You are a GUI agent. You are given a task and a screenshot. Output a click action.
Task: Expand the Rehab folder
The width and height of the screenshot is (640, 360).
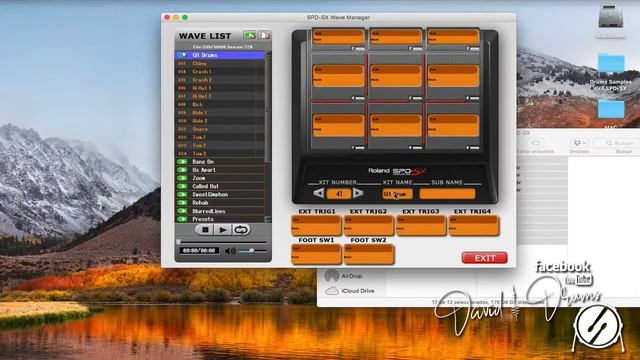pyautogui.click(x=182, y=202)
